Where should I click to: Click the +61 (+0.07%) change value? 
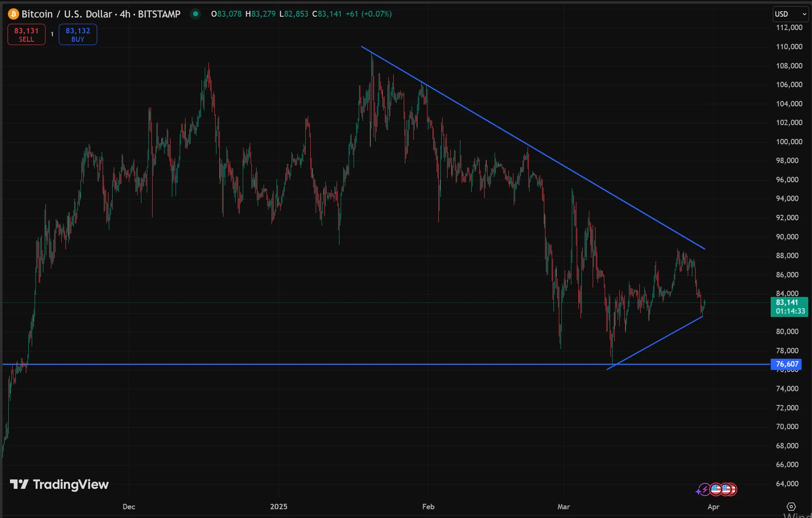point(369,14)
